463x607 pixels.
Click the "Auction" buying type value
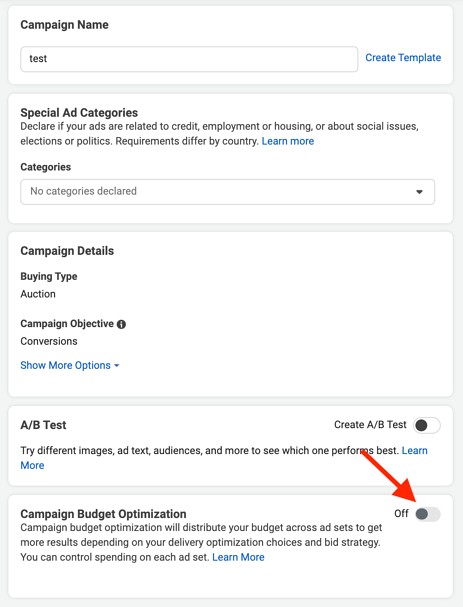38,294
